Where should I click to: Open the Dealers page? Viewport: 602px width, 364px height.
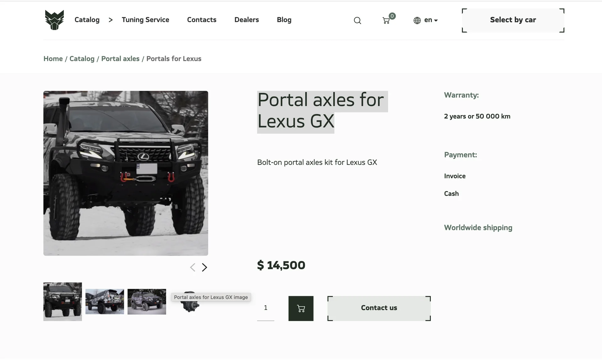[246, 20]
